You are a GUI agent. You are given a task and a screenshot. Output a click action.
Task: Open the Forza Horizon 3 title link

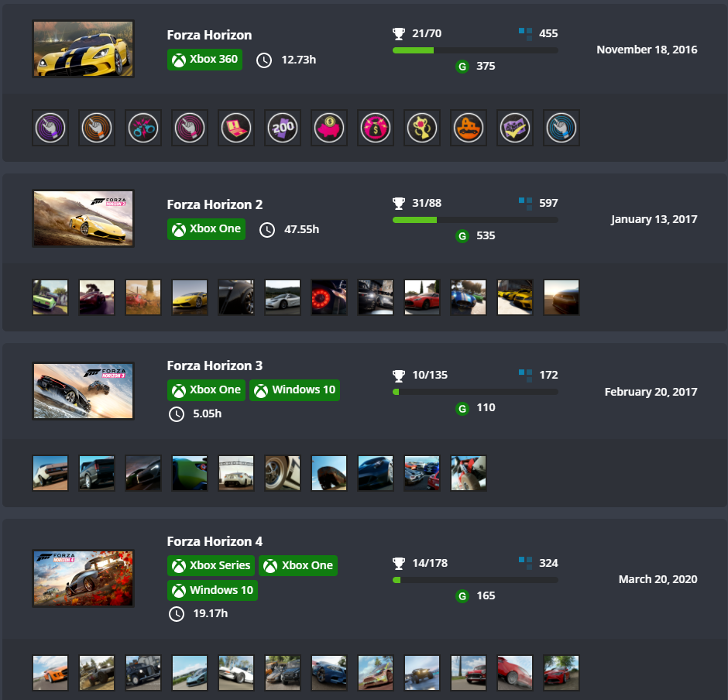point(215,365)
